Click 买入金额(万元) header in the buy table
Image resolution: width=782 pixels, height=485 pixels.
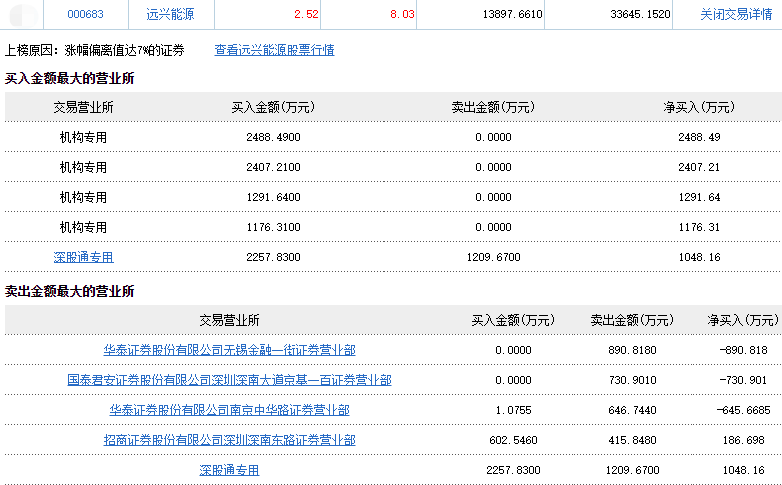pos(273,107)
